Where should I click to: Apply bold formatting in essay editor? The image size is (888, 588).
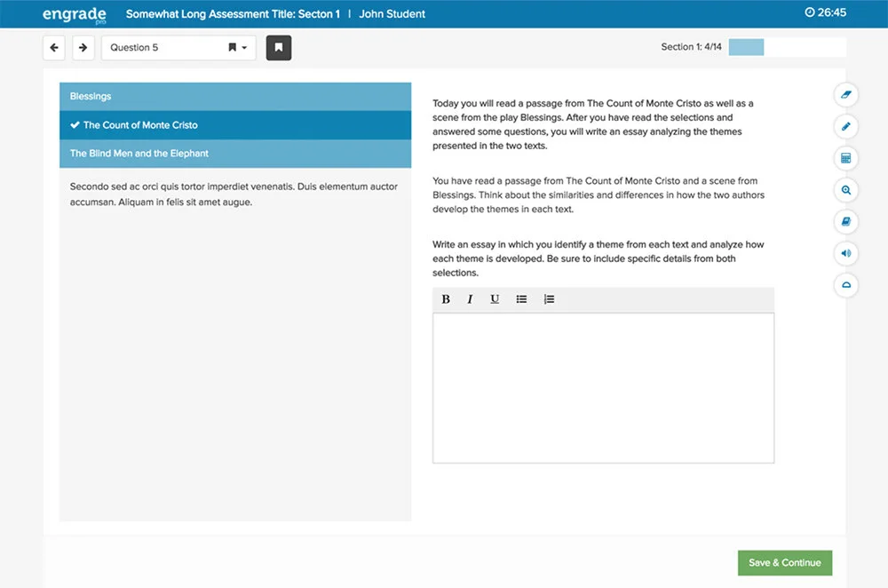tap(446, 299)
